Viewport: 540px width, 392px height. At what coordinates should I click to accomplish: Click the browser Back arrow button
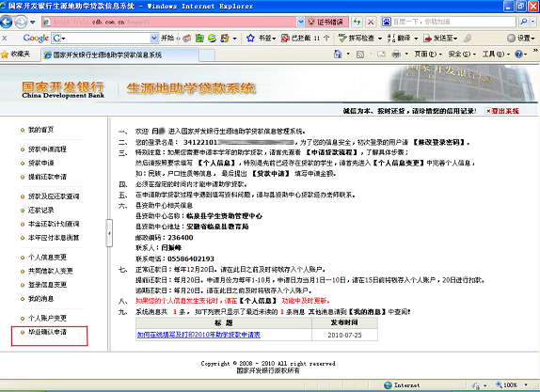coord(7,22)
